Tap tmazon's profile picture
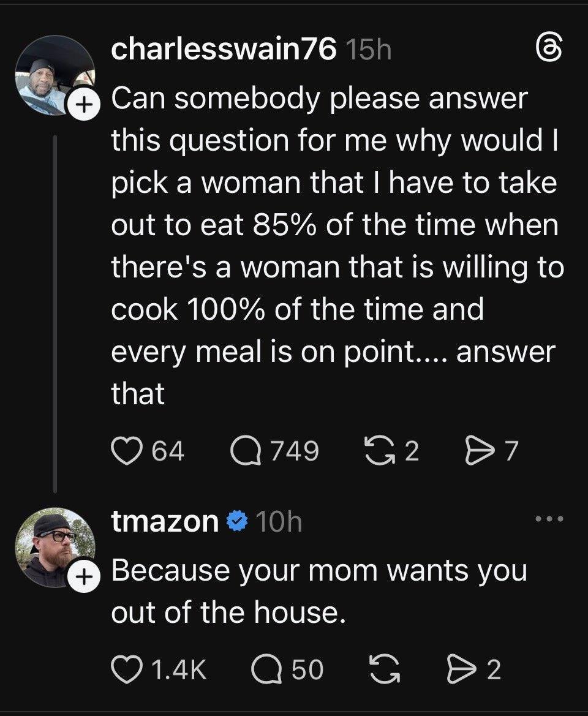This screenshot has width=588, height=716. (x=54, y=546)
